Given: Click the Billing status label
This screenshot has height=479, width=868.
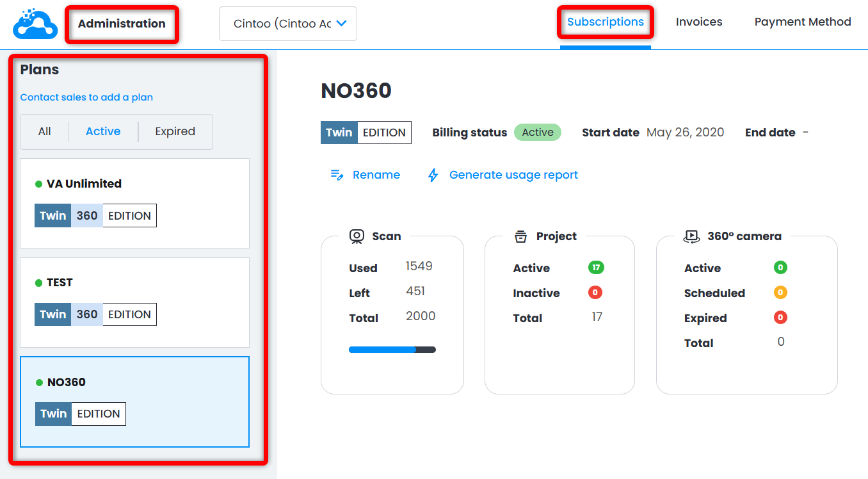Looking at the screenshot, I should tap(470, 133).
